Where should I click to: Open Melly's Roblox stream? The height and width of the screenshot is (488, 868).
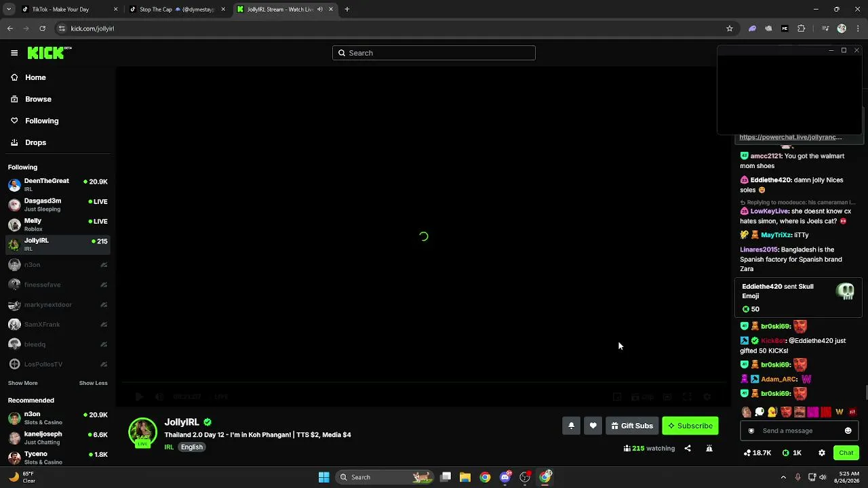[58, 224]
